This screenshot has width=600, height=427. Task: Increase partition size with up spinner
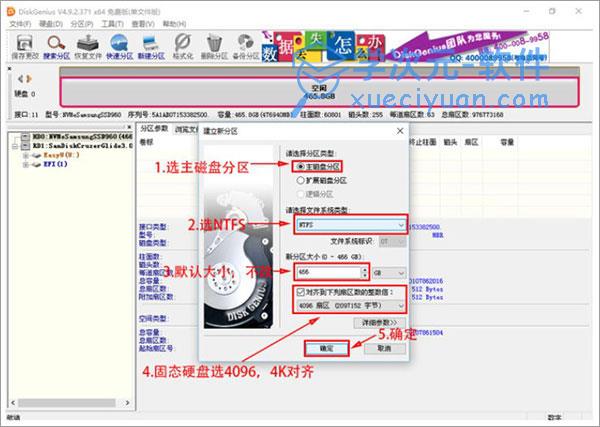click(365, 269)
